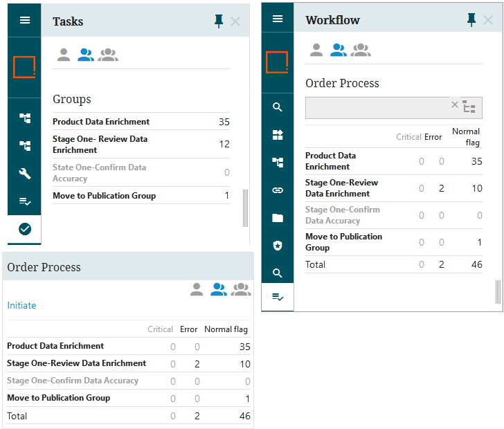Click Normal flag column header in Workflow panel

(x=466, y=137)
